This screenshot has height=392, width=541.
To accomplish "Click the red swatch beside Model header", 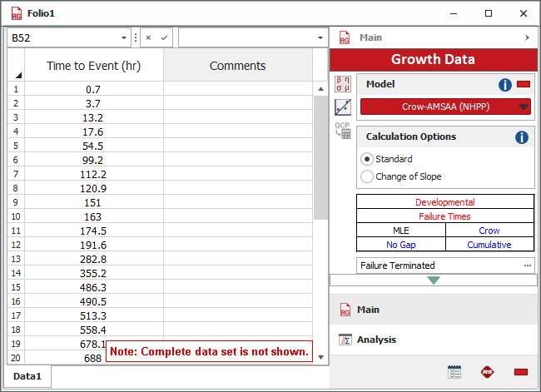I will coord(524,84).
